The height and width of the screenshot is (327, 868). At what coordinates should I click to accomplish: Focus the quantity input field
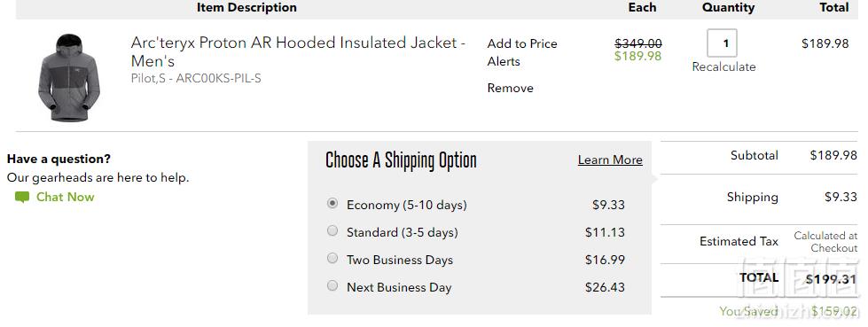(x=722, y=43)
